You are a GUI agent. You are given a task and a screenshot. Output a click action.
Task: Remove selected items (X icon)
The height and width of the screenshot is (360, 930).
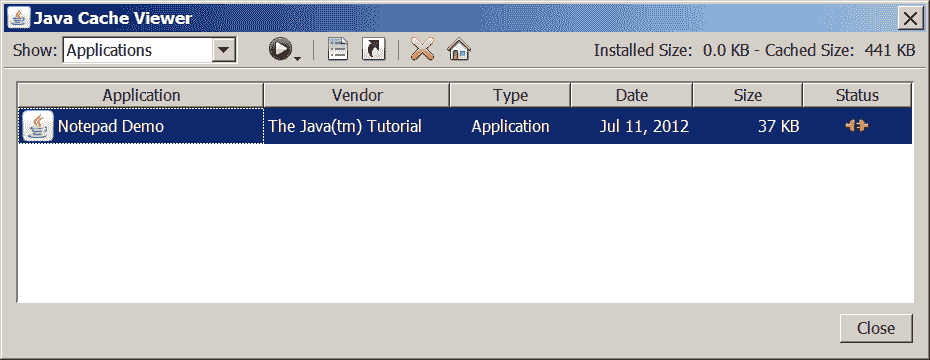click(x=422, y=50)
